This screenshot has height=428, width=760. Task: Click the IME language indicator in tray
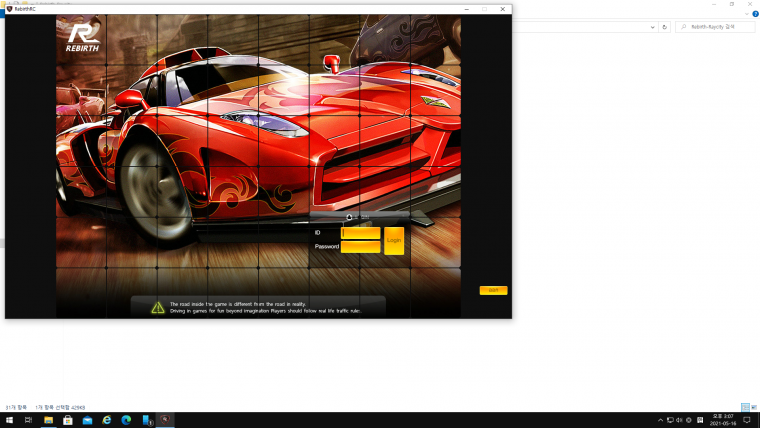(x=700, y=420)
